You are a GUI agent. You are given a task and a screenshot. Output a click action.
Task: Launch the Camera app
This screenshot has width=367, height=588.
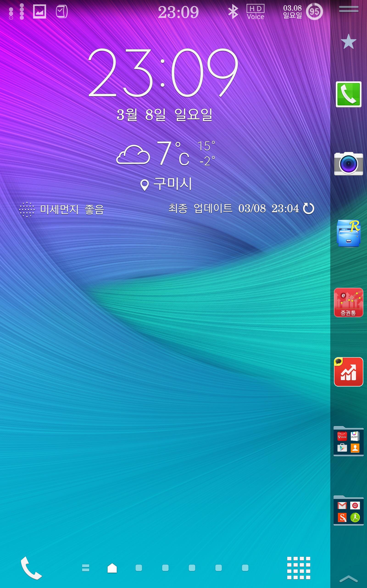point(348,164)
